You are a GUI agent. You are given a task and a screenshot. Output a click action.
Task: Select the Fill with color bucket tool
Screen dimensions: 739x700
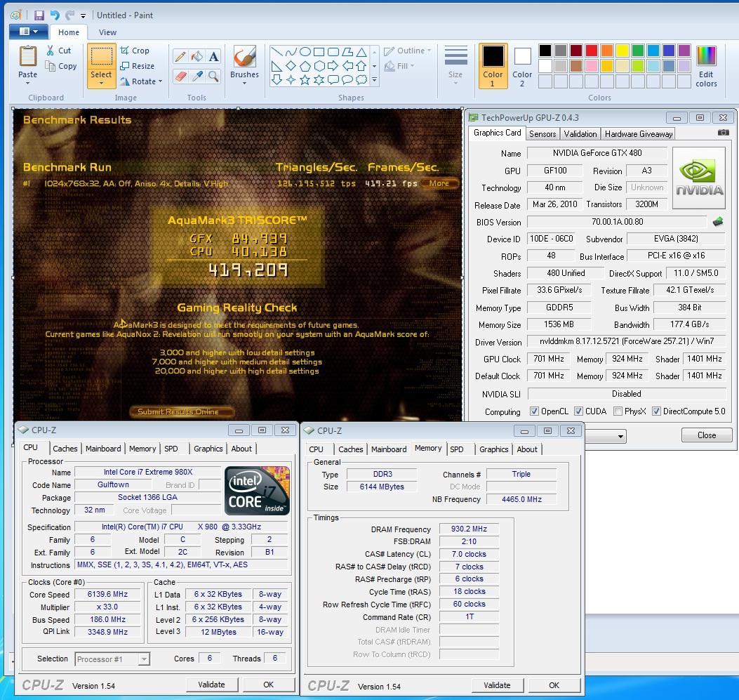[x=197, y=57]
